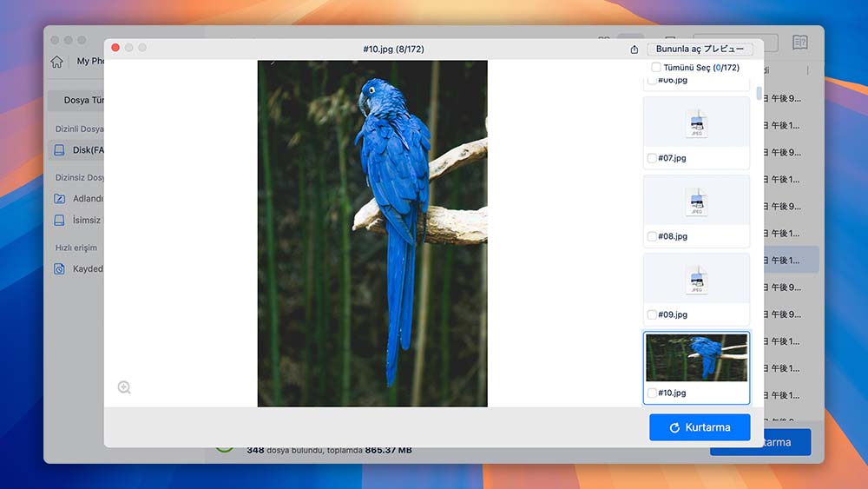Select the #10.jpg parrot thumbnail
Viewport: 868px width, 489px height.
[x=696, y=357]
